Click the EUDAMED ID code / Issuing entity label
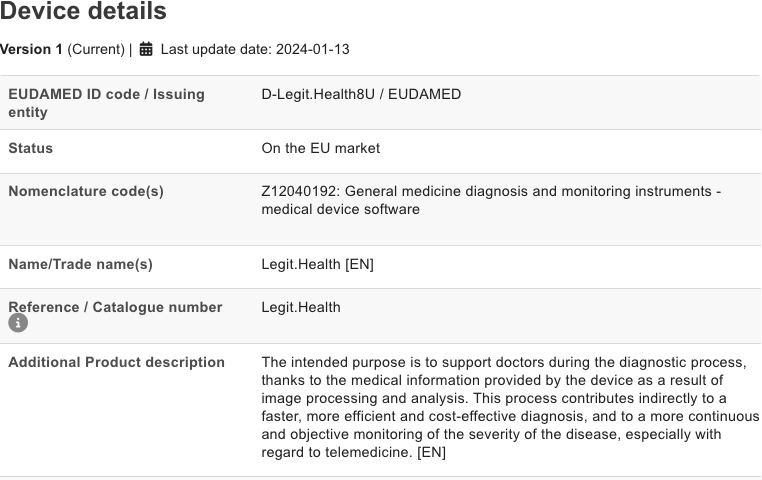Viewport: 762px width, 480px height. [106, 103]
